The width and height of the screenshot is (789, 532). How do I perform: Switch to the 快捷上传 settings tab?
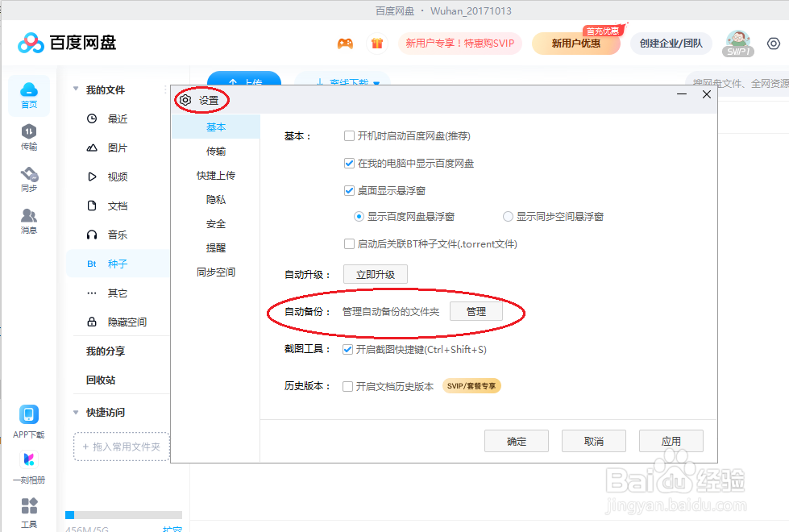click(216, 176)
